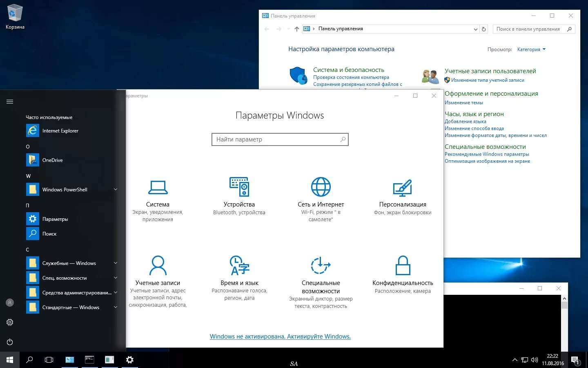Screen dimensions: 588x368
Task: Open Оформление и персонализация link
Action: (x=491, y=94)
